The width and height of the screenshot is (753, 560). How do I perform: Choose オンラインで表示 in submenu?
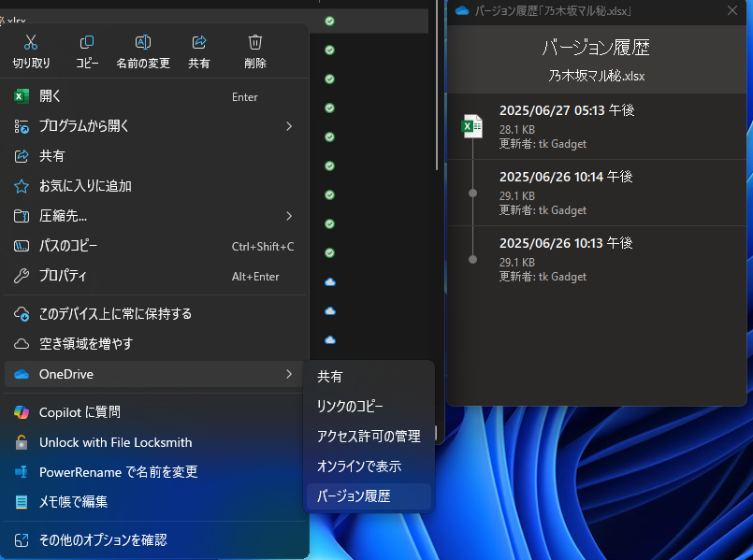click(x=369, y=467)
